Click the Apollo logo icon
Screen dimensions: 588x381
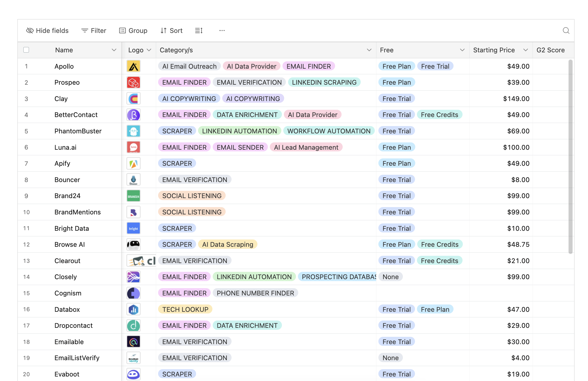pyautogui.click(x=133, y=66)
